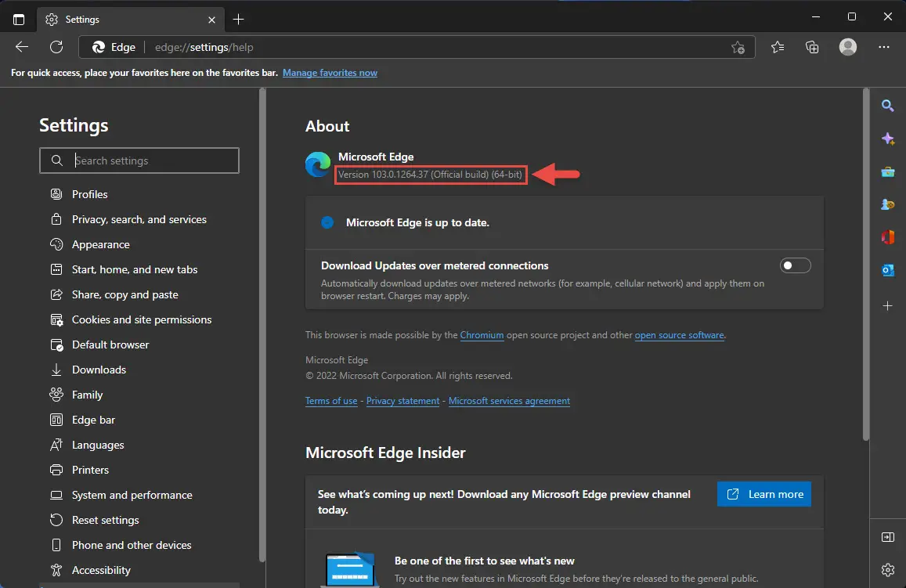Viewport: 906px width, 588px height.
Task: Click the Microsoft Edge Insider heading
Action: click(x=385, y=453)
